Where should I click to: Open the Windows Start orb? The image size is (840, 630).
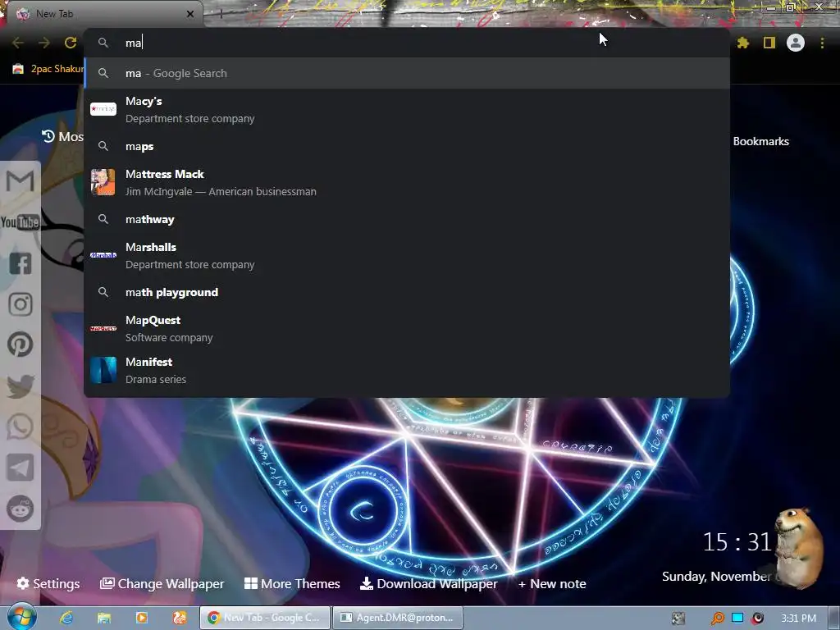(21, 617)
